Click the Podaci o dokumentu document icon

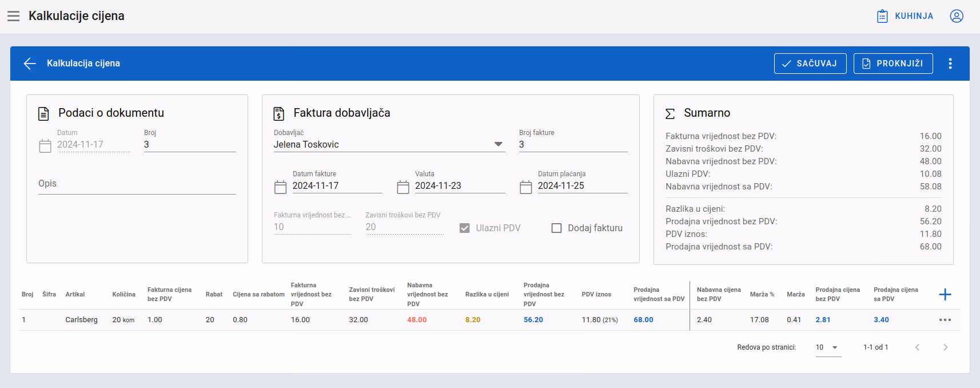click(x=43, y=113)
